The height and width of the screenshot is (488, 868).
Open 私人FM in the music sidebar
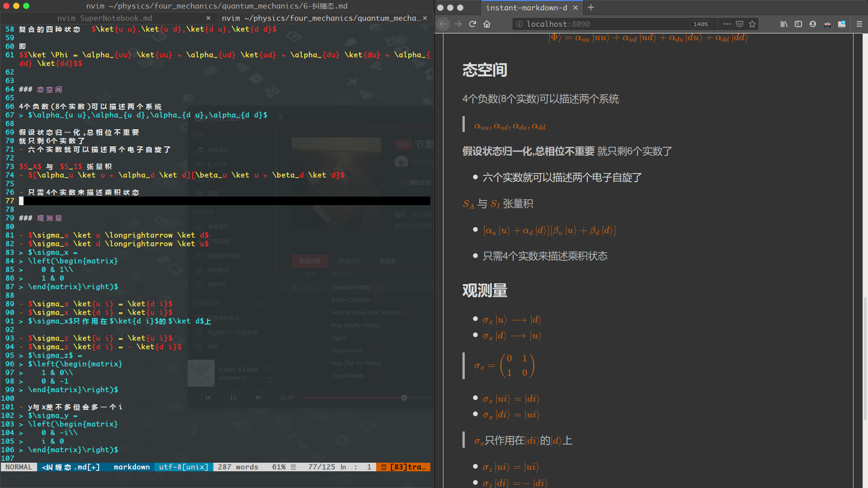(216, 164)
